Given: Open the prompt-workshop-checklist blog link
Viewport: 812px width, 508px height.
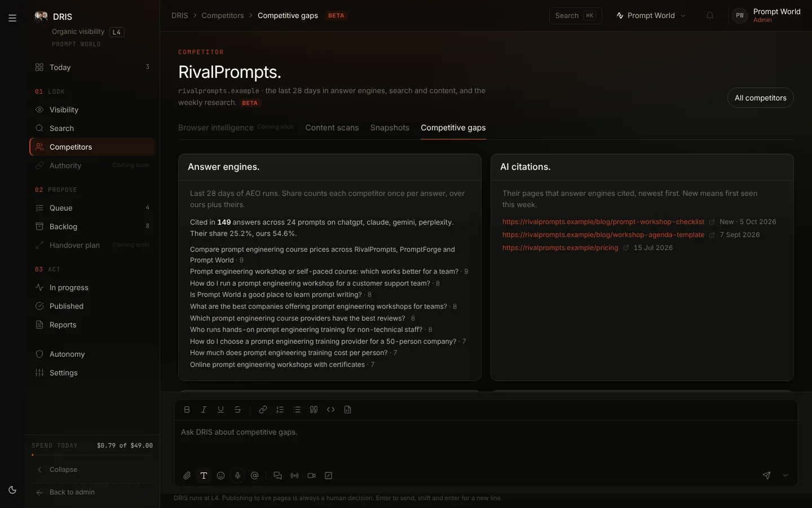Looking at the screenshot, I should (x=603, y=222).
